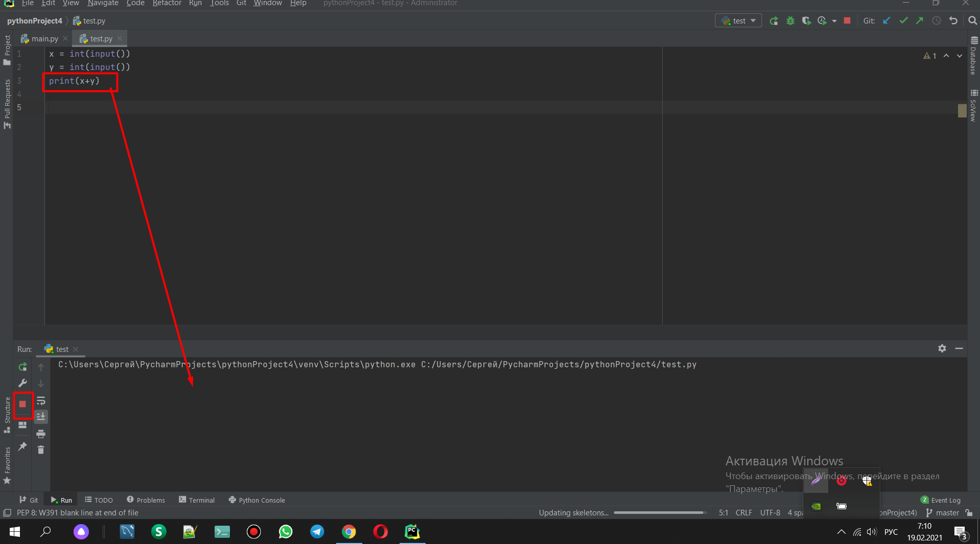The image size is (980, 544).
Task: Click the Profile 'test' toolbar icon
Action: point(822,21)
